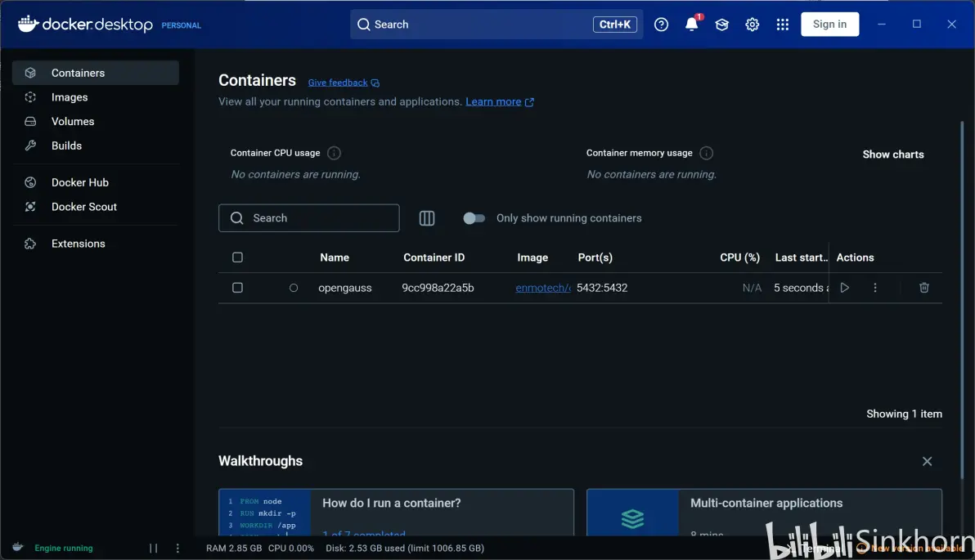Start the opengauss container with play icon
The image size is (975, 560).
(844, 288)
